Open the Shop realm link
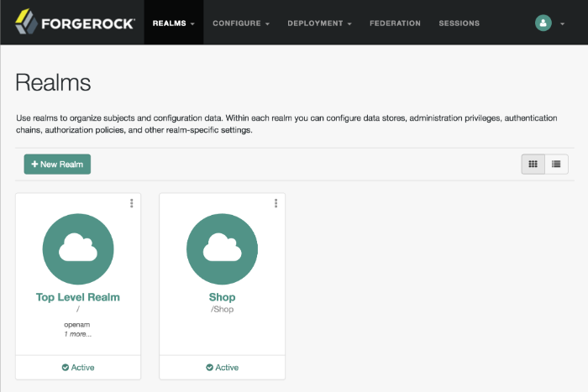The width and height of the screenshot is (588, 392). [222, 297]
